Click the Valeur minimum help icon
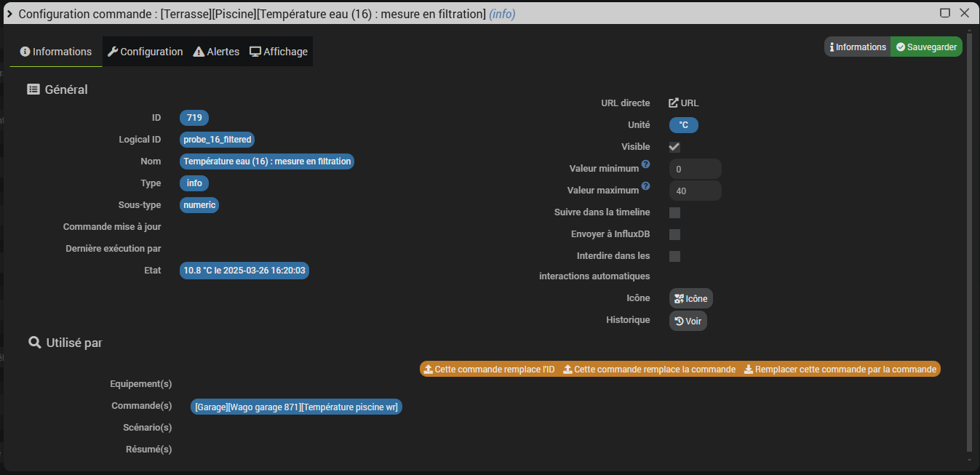Screen dimensions: 980x475 646,165
